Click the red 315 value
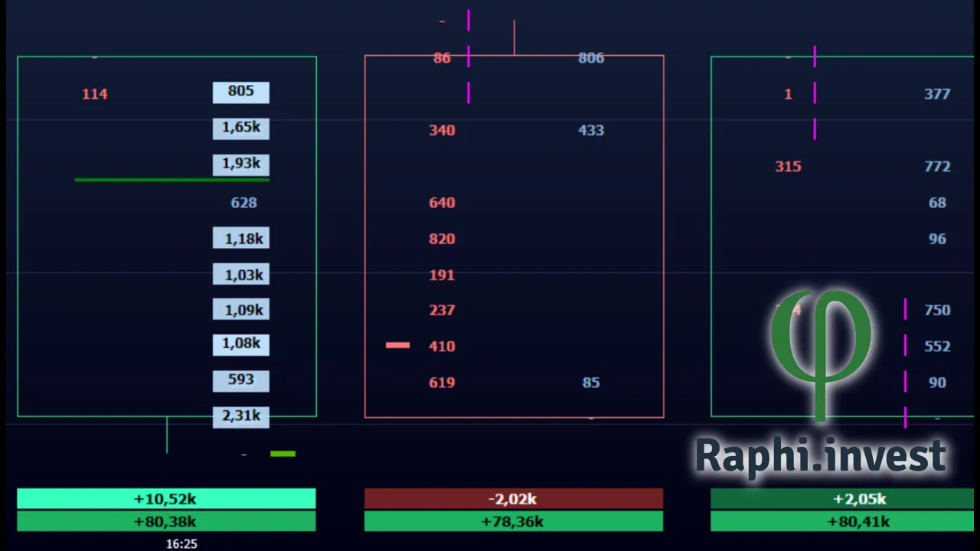Viewport: 980px width, 551px height. pos(788,167)
